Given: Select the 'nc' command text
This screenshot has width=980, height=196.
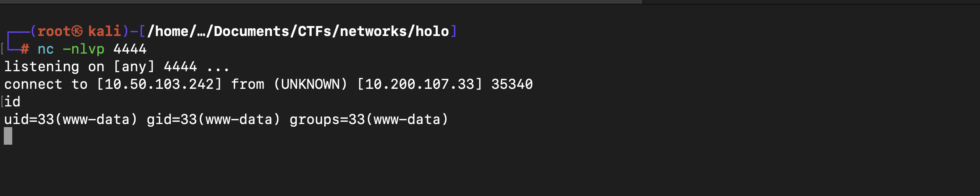Looking at the screenshot, I should (46, 49).
